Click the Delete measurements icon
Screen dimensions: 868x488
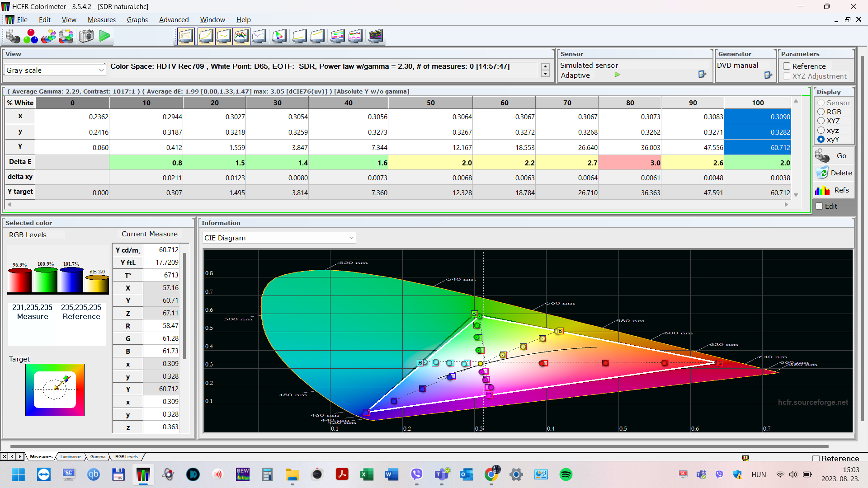(x=822, y=173)
